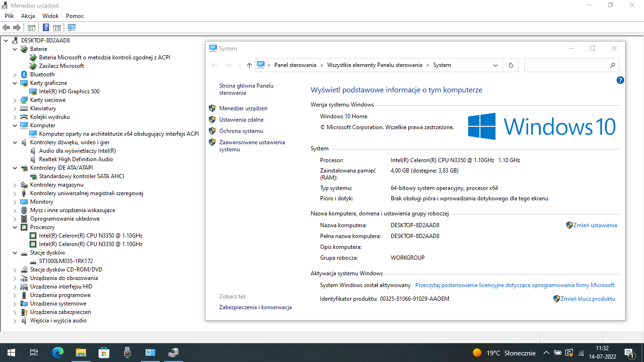644x362 pixels.
Task: Select Wejścia i wyjścia audio category
Action: [58, 321]
